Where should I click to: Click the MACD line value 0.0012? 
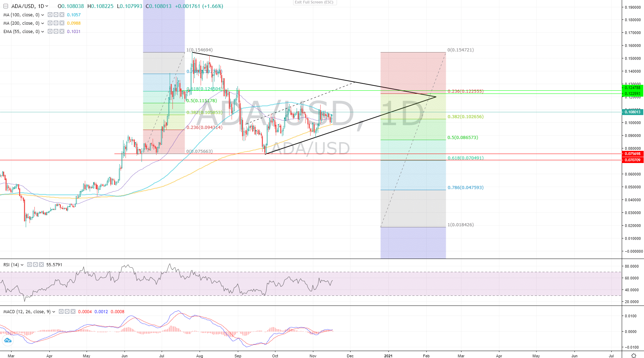101,312
